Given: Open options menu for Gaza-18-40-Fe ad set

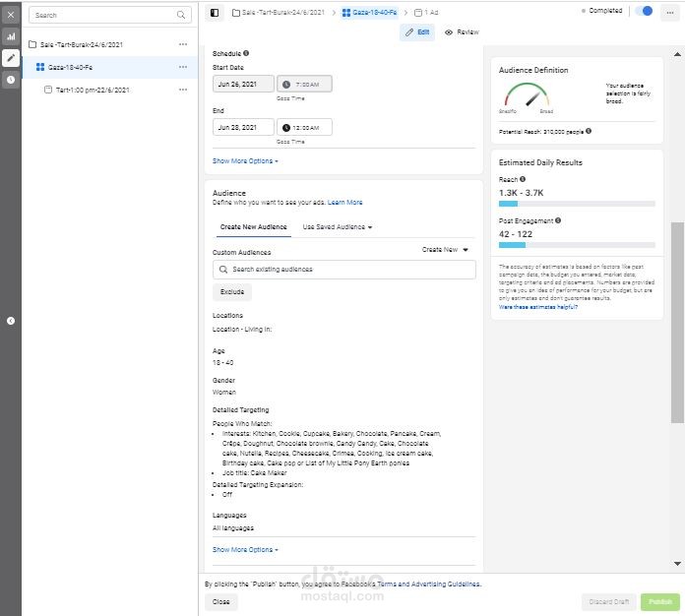Looking at the screenshot, I should coord(183,67).
